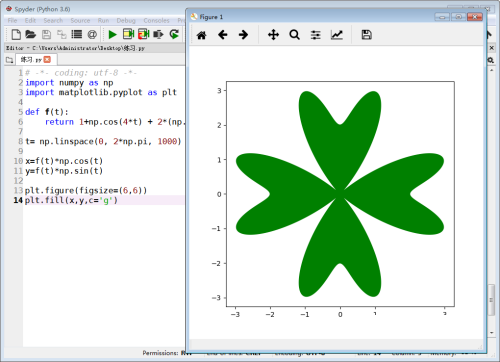This screenshot has width=500, height=362.
Task: Click the coding utf-8 comment line
Action: tap(81, 73)
